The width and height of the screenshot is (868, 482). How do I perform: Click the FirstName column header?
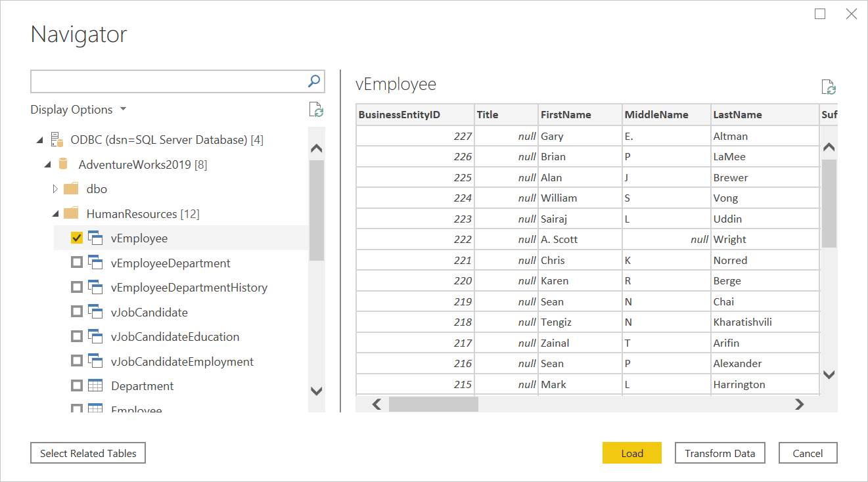tap(566, 114)
